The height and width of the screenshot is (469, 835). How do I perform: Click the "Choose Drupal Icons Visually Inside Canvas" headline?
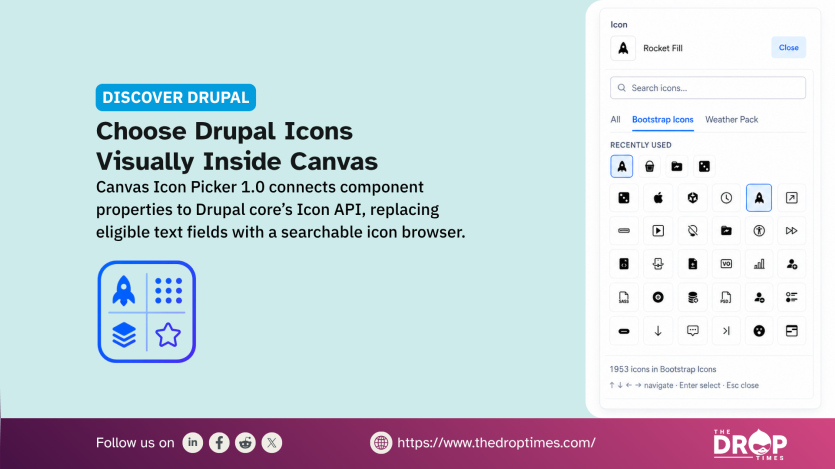click(x=237, y=146)
